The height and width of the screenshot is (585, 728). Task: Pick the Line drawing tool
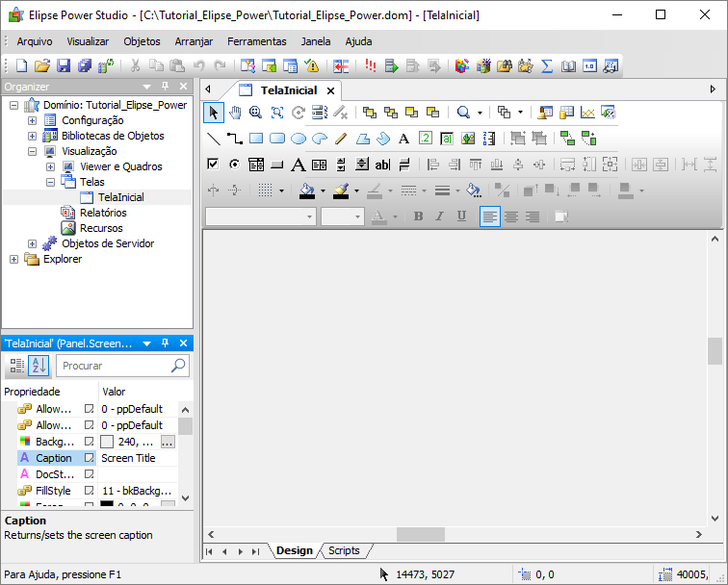(214, 139)
